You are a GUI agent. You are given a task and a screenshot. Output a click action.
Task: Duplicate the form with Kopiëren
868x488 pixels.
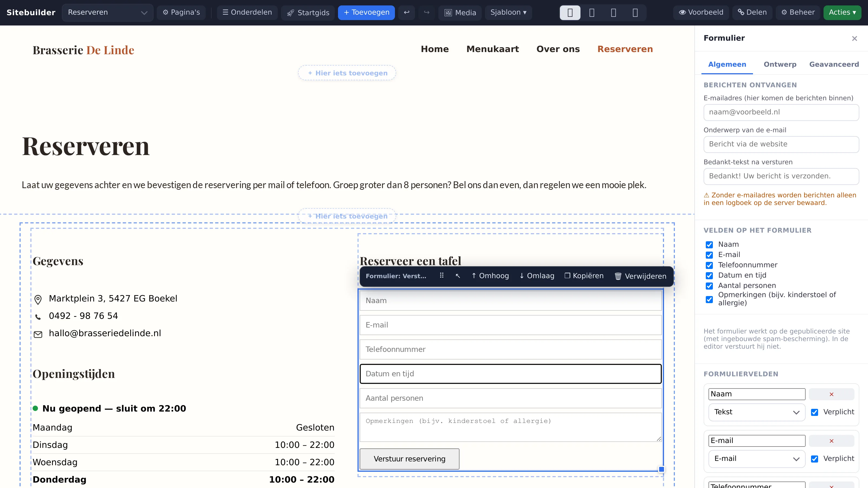pos(584,276)
